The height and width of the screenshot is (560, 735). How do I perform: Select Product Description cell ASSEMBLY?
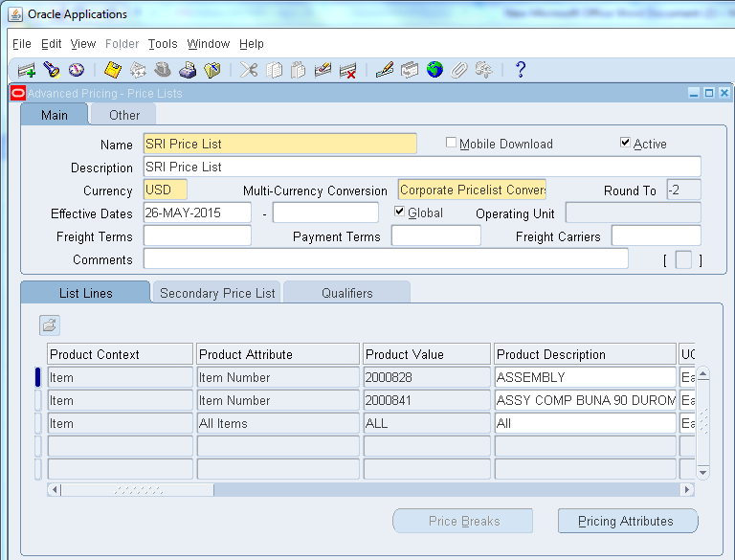click(585, 377)
